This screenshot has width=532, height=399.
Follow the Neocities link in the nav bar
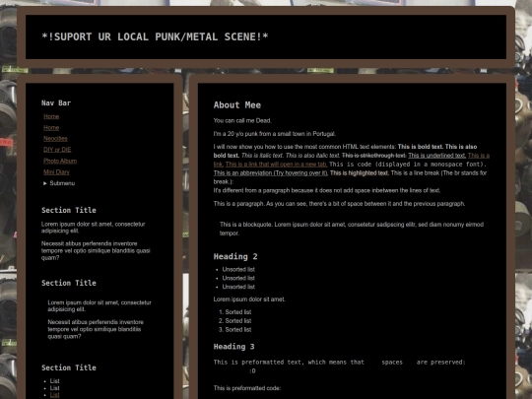coord(55,139)
